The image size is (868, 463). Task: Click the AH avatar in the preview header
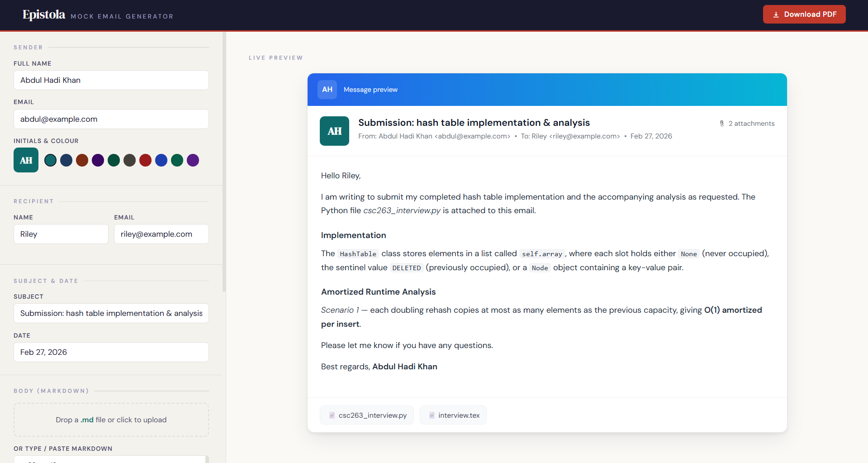(x=327, y=90)
